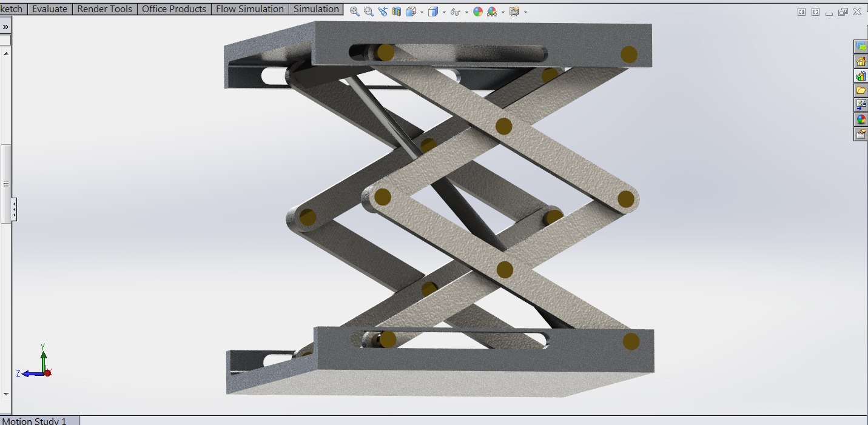Activate the Zoom to Area tool
The height and width of the screenshot is (425, 868).
(x=369, y=10)
